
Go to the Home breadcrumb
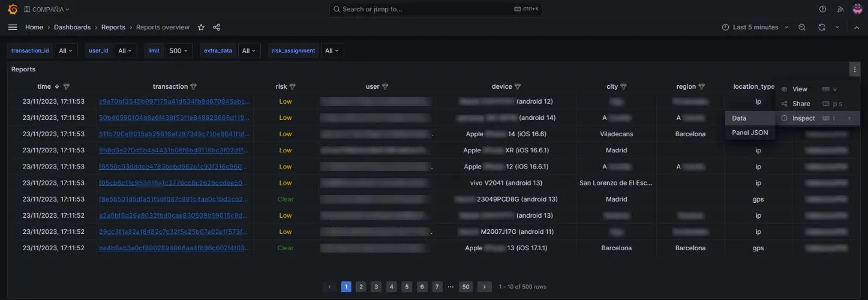[x=34, y=27]
